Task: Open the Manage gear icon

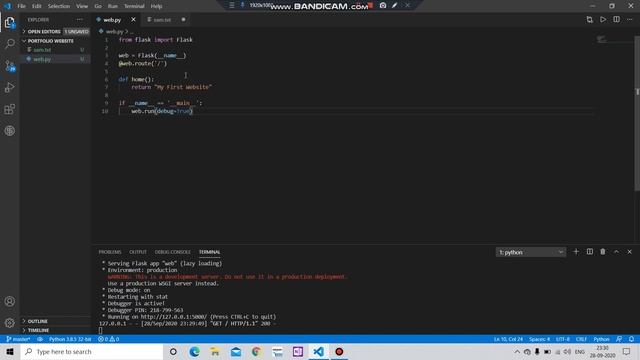Action: point(9,323)
